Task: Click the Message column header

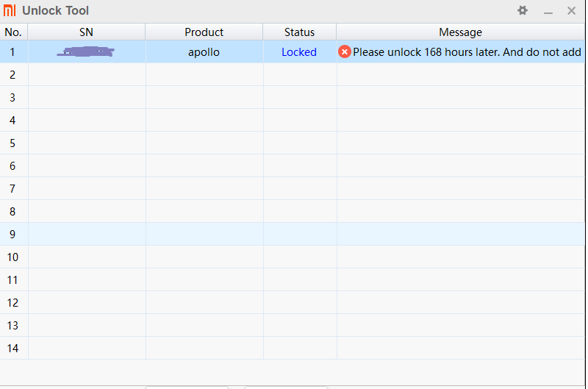Action: pyautogui.click(x=460, y=32)
